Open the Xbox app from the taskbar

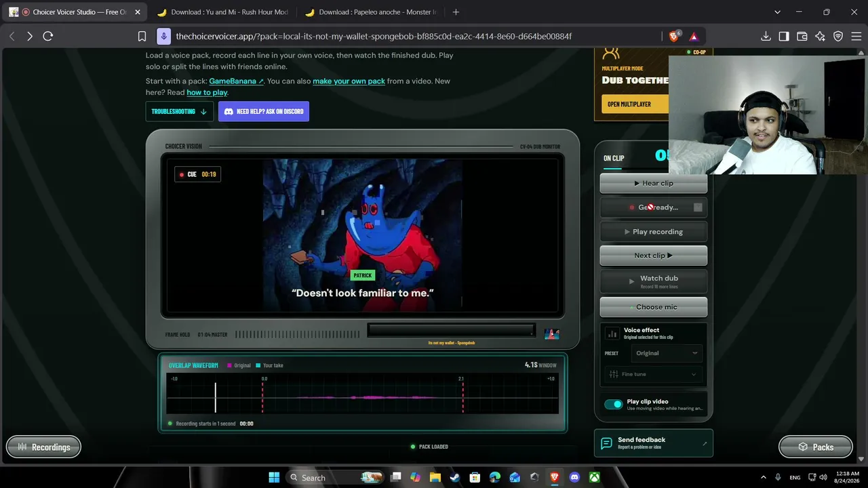(594, 477)
